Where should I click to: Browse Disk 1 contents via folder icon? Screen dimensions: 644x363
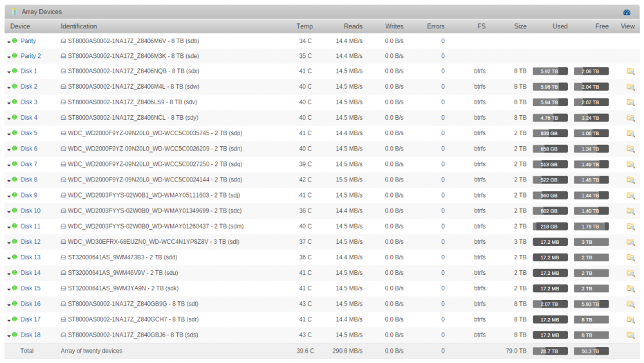(630, 71)
